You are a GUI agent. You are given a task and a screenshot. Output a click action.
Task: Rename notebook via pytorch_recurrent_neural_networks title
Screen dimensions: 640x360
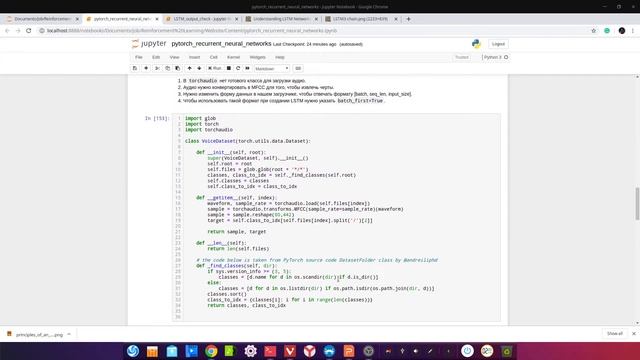click(221, 44)
